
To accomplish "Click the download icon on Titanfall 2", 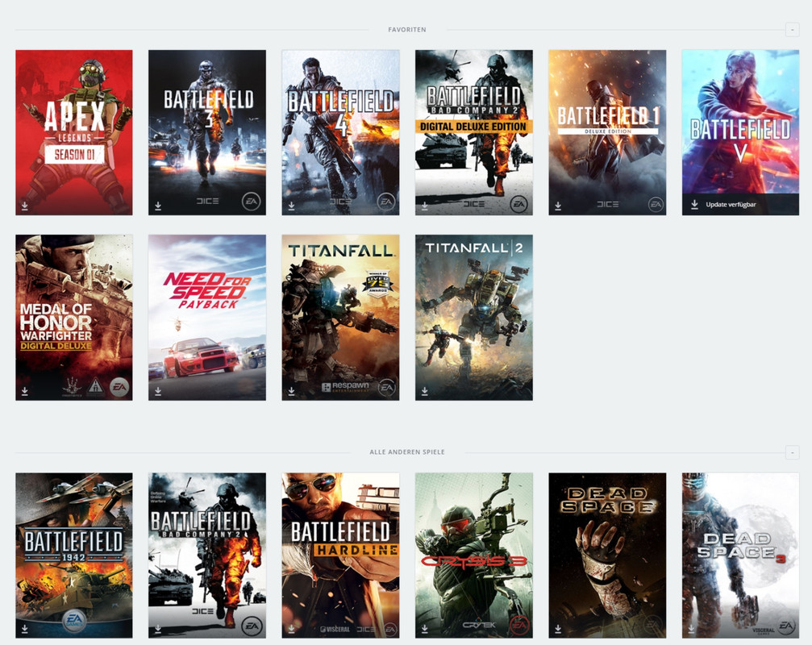I will pyautogui.click(x=425, y=391).
